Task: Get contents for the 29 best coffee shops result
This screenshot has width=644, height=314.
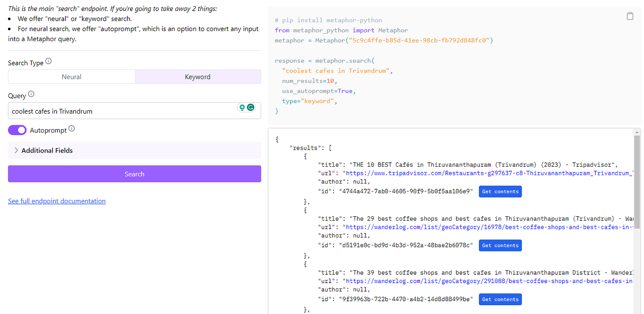Action: click(x=500, y=245)
